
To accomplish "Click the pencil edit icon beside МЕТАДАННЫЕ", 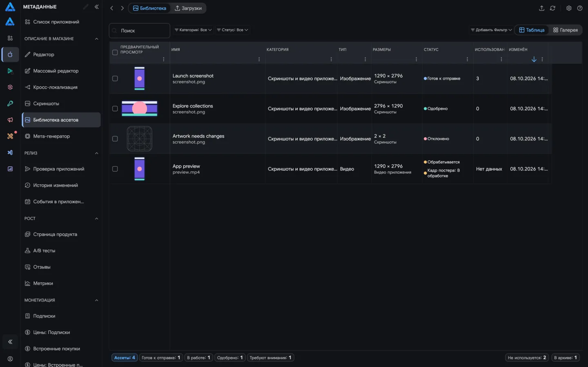I will coord(85,7).
